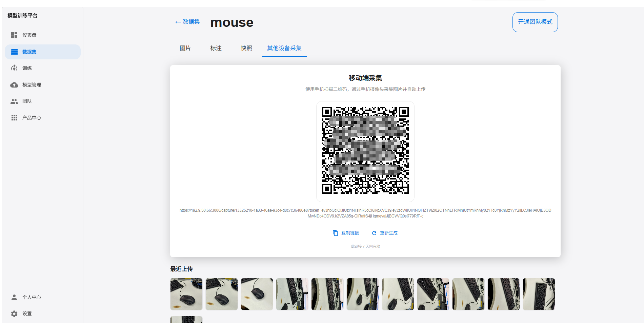Open the 快照 tab
The image size is (644, 323).
(x=246, y=48)
